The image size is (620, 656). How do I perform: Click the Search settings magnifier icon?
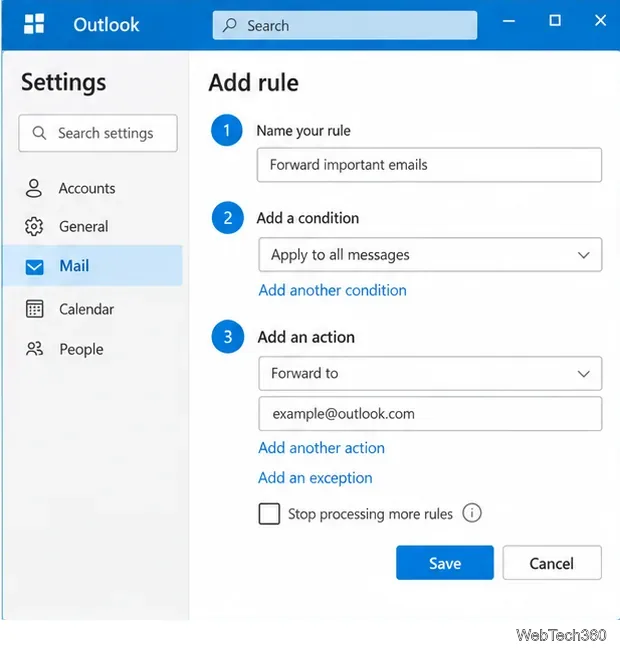39,133
